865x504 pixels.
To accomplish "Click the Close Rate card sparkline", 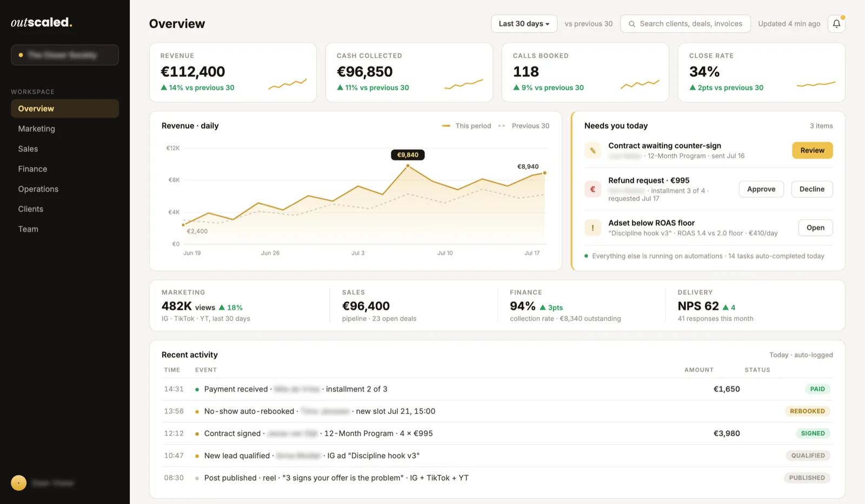I will (816, 84).
